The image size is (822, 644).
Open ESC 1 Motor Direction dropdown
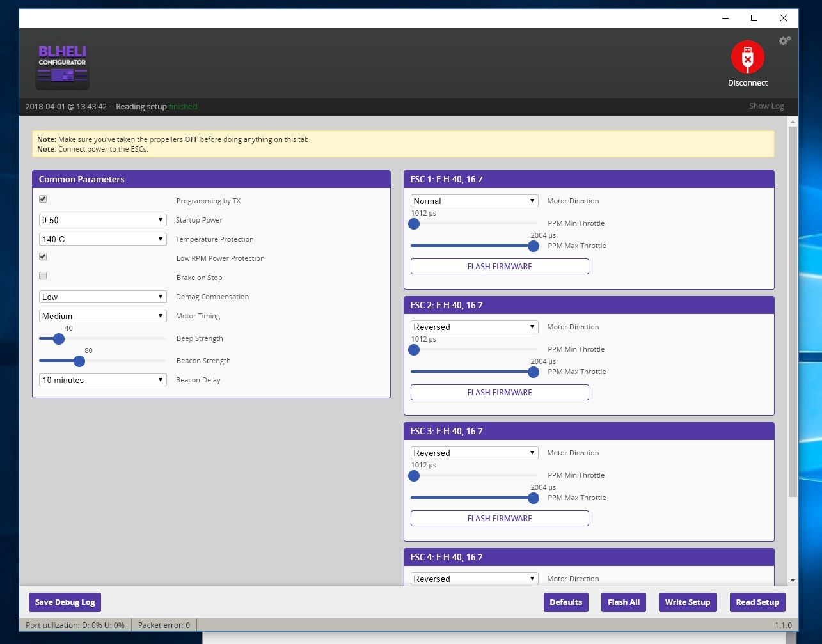[x=474, y=201]
